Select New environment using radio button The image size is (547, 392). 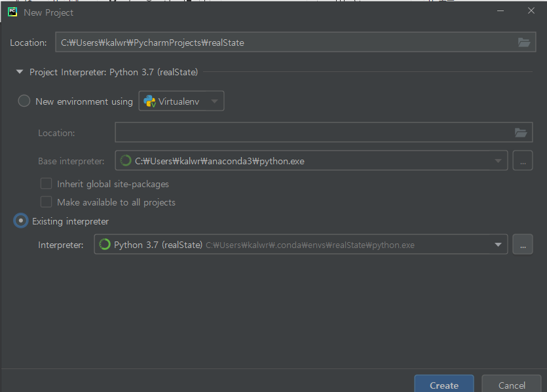click(x=24, y=101)
